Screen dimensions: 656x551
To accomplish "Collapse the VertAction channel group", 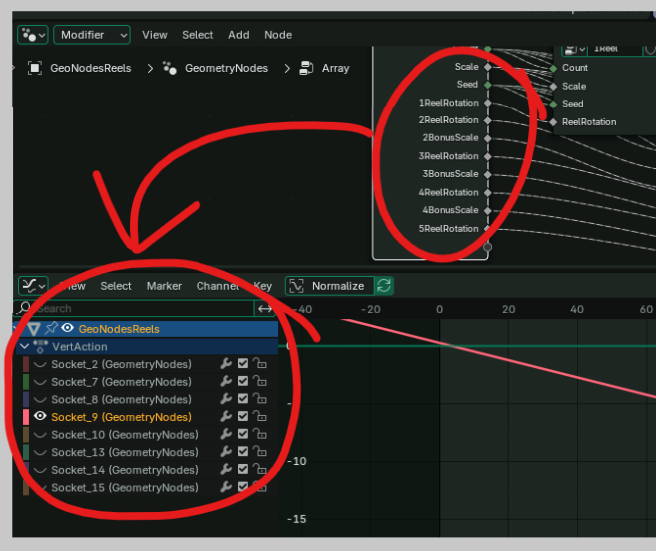I will [x=25, y=346].
